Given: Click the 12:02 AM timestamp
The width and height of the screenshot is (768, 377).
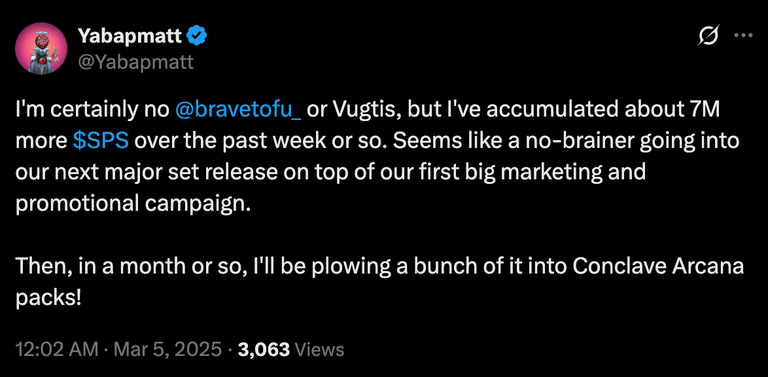Looking at the screenshot, I should tap(57, 350).
